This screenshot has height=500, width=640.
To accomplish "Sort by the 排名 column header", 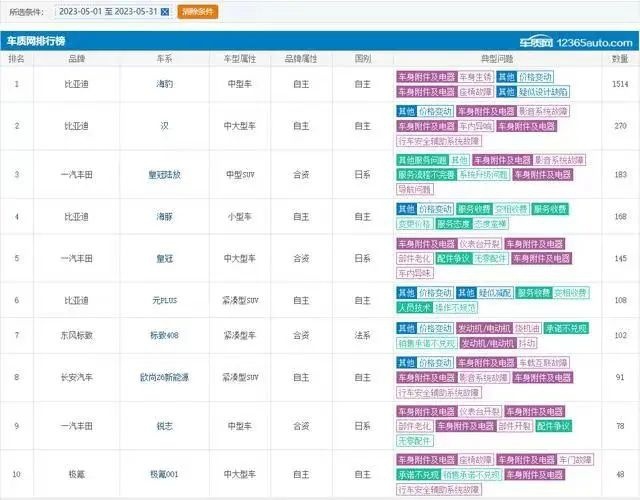I will [16, 59].
